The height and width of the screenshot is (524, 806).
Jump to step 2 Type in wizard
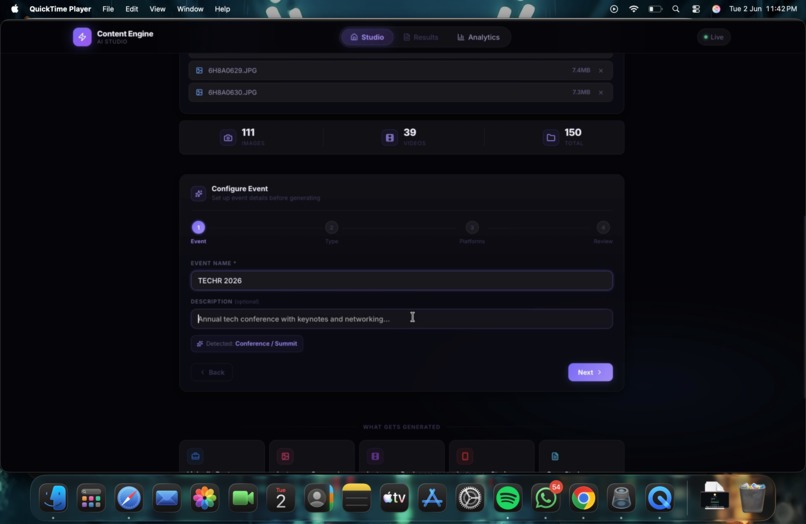point(332,227)
